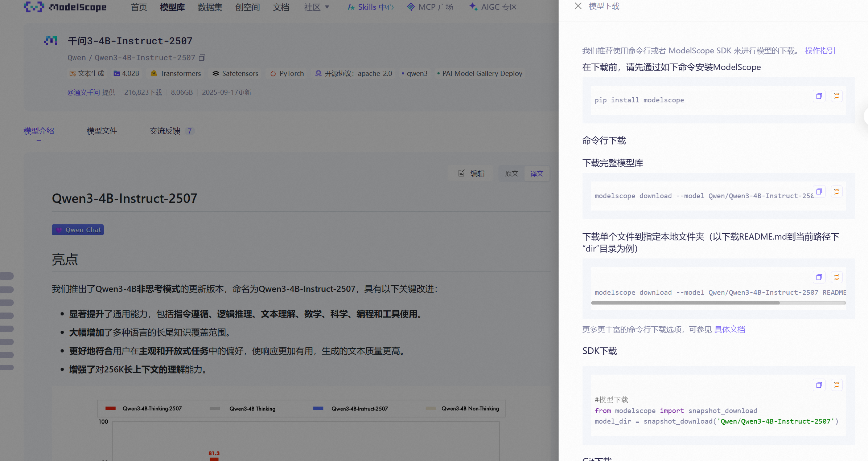This screenshot has width=868, height=461.
Task: Open the 操作指引 link
Action: click(x=820, y=51)
